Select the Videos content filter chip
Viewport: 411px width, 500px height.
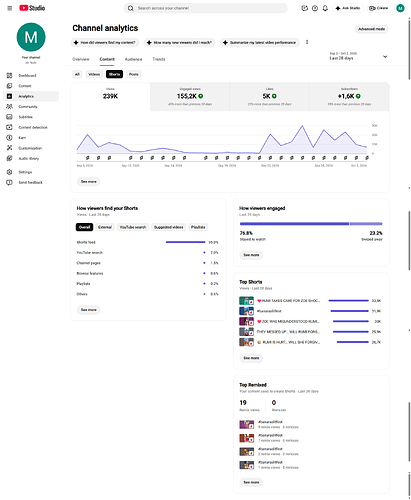pos(94,74)
